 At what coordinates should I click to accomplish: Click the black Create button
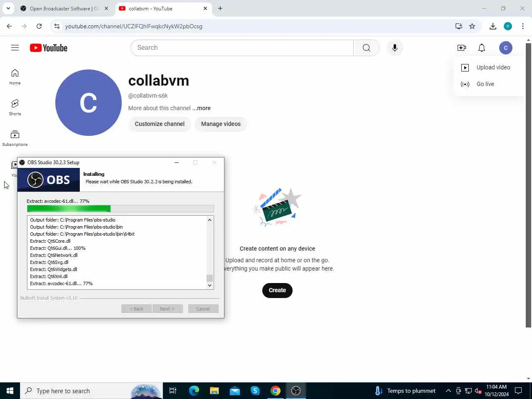click(277, 290)
